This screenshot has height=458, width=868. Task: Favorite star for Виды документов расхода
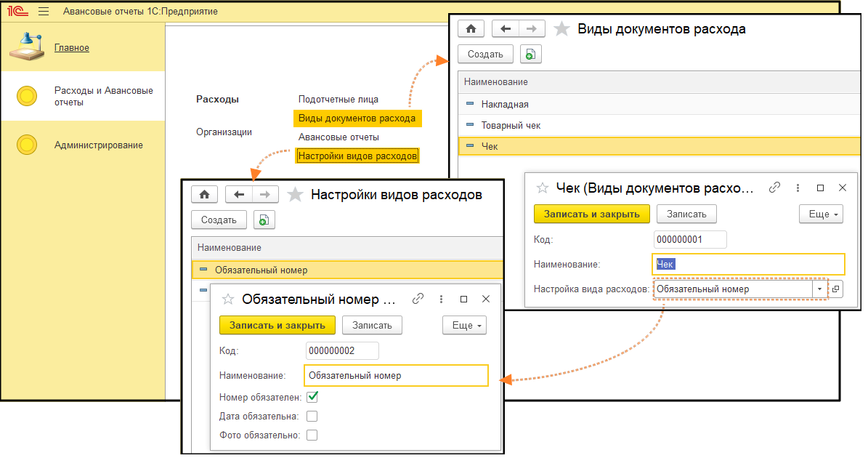[x=561, y=29]
